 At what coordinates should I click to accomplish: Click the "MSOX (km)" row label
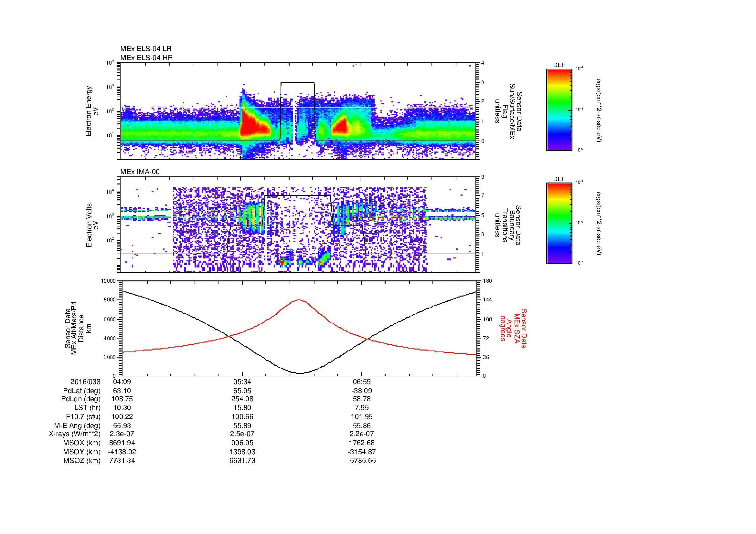82,443
